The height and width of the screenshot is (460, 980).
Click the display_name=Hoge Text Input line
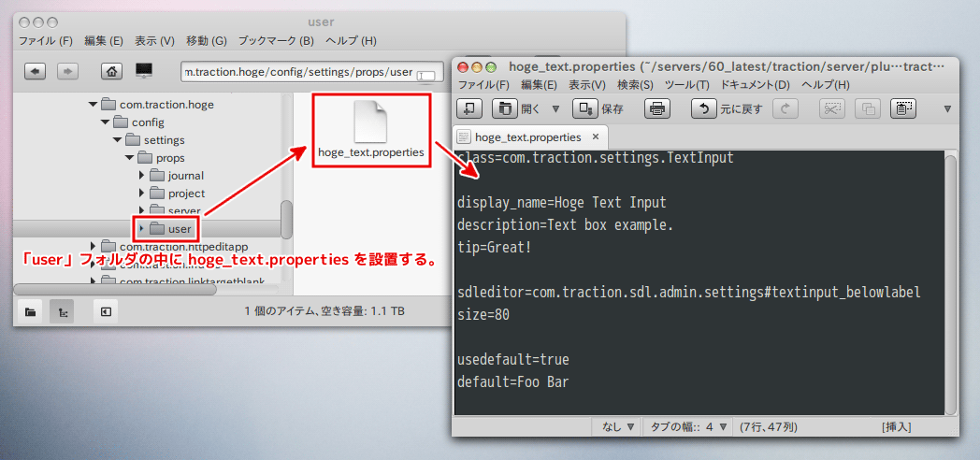[562, 203]
